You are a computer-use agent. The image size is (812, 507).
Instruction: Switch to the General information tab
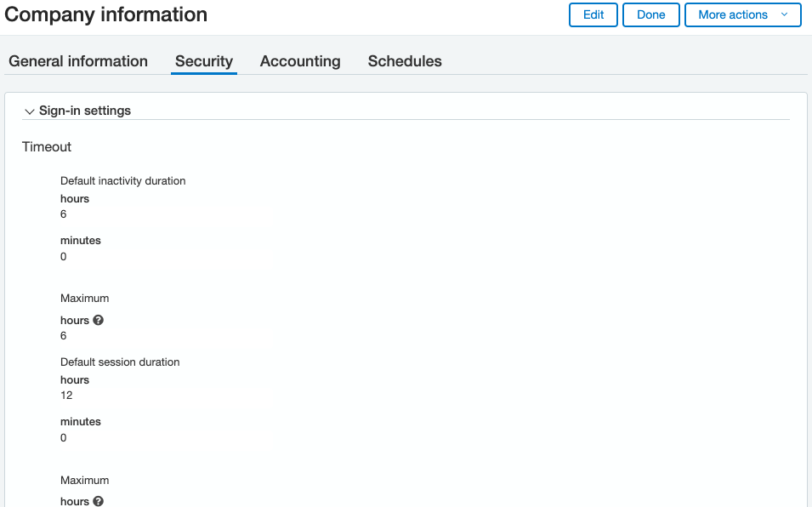click(x=78, y=61)
